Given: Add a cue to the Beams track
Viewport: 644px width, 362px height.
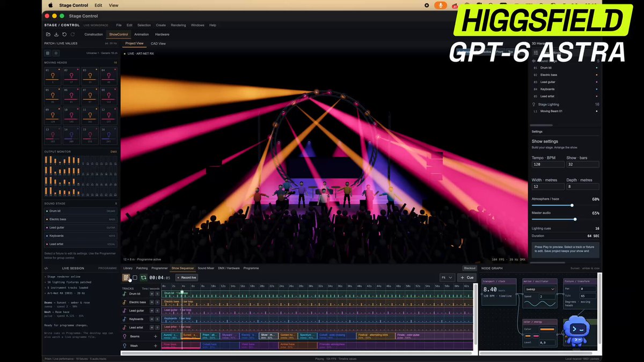Looking at the screenshot, I should [156, 336].
